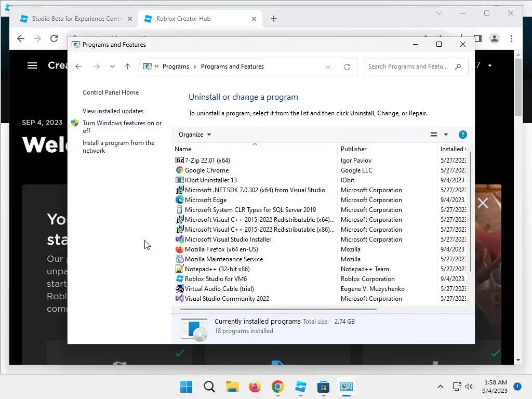Click the Visual C++ Redistributable (x86) icon
532x399 pixels.
pos(179,229)
